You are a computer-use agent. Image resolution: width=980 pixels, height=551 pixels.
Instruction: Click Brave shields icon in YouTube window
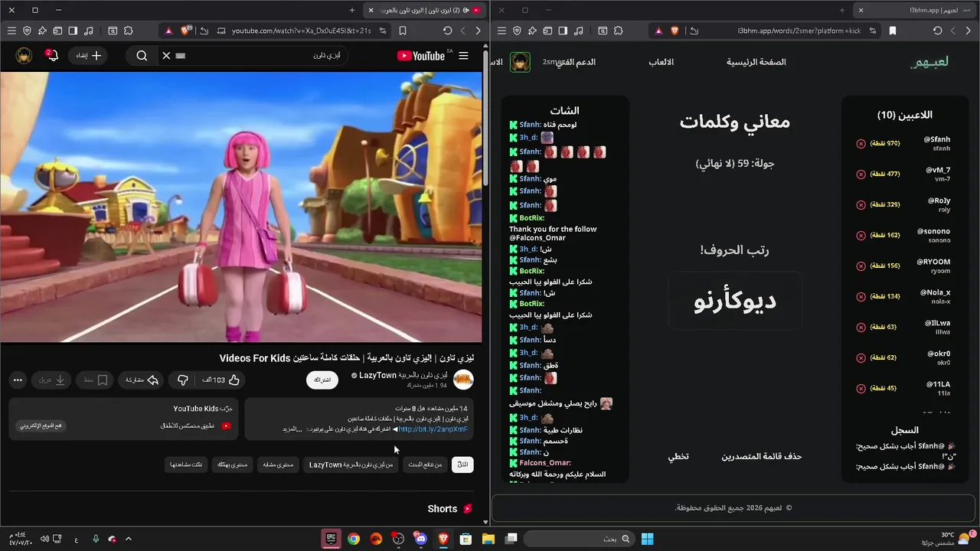[186, 31]
